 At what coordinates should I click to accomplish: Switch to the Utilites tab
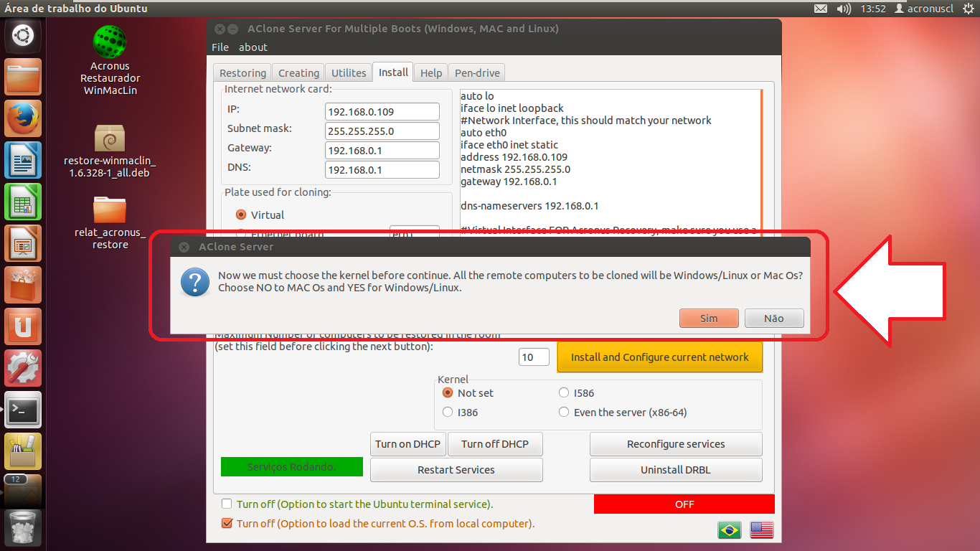pos(349,72)
